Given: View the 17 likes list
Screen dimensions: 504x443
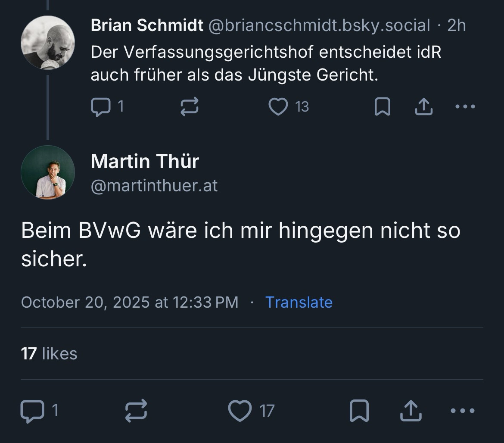Looking at the screenshot, I should [x=49, y=354].
